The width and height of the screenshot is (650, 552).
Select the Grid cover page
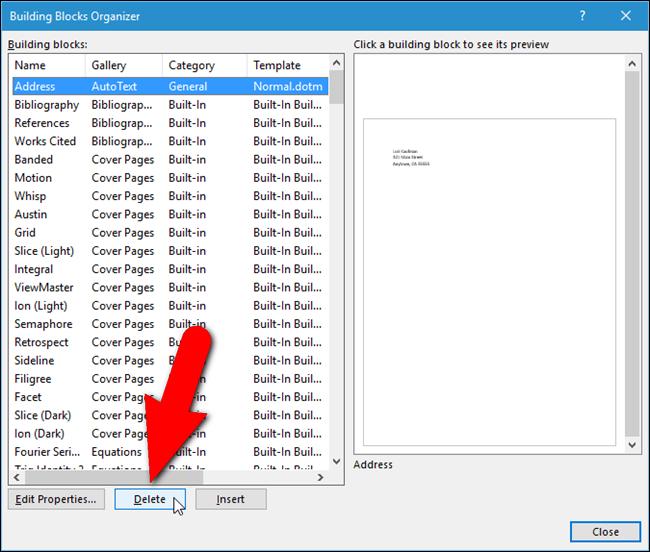click(170, 232)
